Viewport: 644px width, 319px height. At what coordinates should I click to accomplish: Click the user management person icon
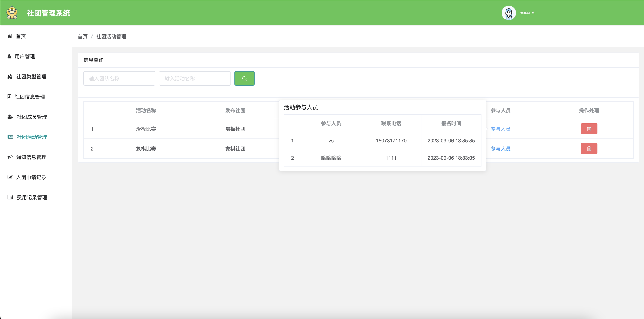pos(9,56)
